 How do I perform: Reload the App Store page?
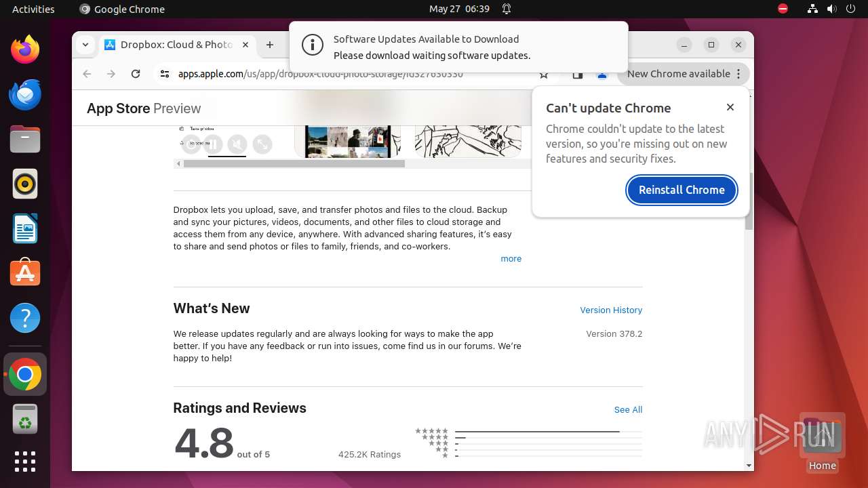click(136, 74)
